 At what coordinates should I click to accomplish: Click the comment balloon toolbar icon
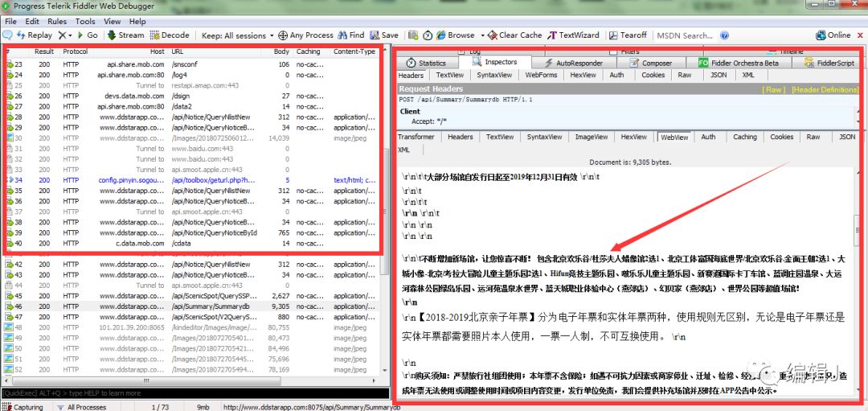click(x=8, y=35)
